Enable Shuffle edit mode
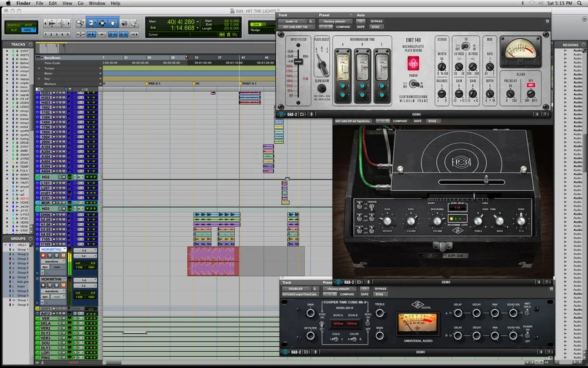588x368 pixels. point(14,25)
